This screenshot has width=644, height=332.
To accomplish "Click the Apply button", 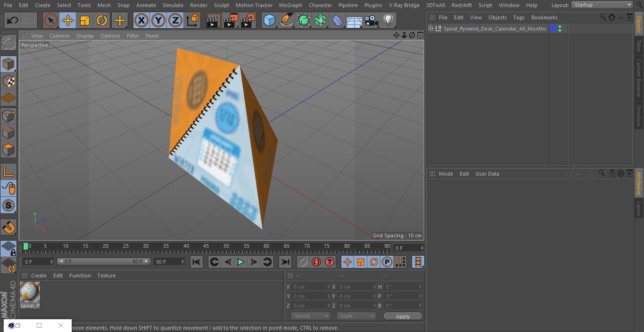I will (x=403, y=316).
